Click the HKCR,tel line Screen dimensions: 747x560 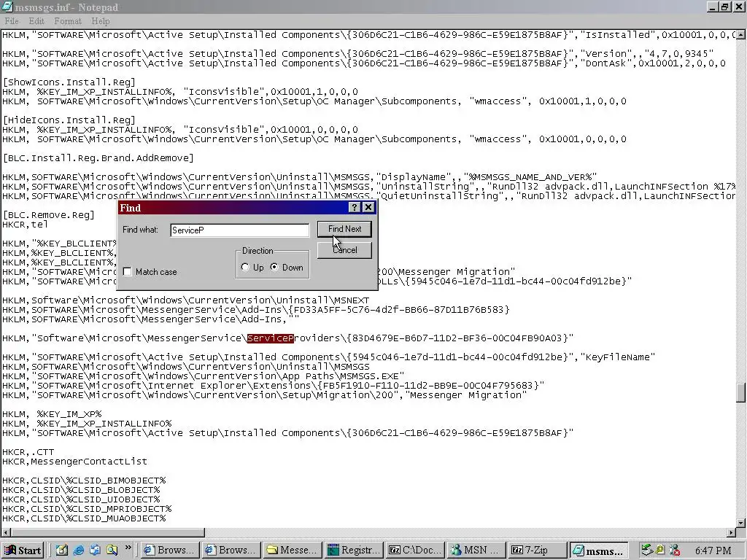[25, 225]
